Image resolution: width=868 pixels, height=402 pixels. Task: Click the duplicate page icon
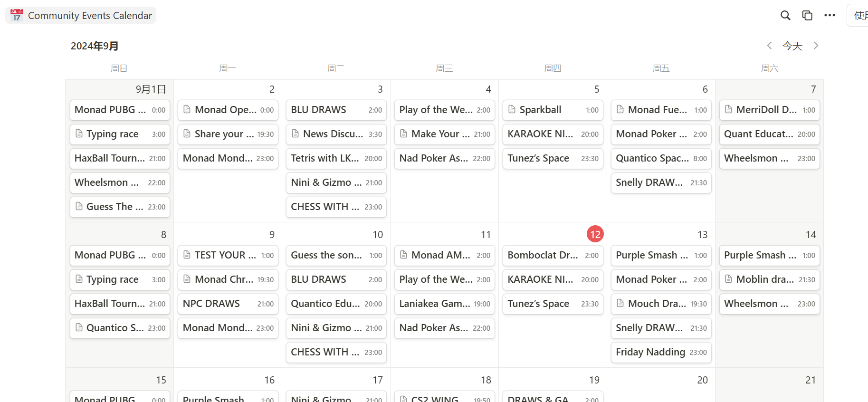pos(807,15)
